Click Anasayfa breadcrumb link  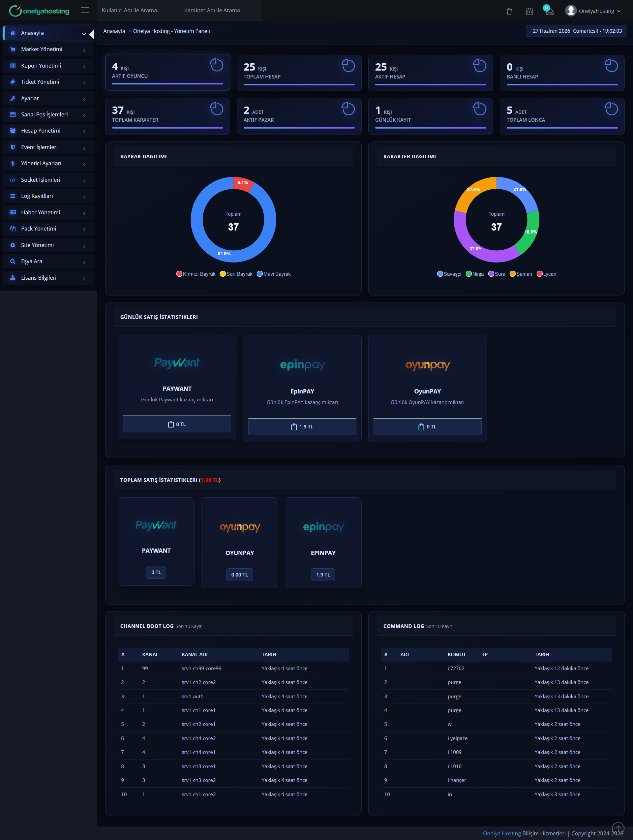[x=114, y=31]
